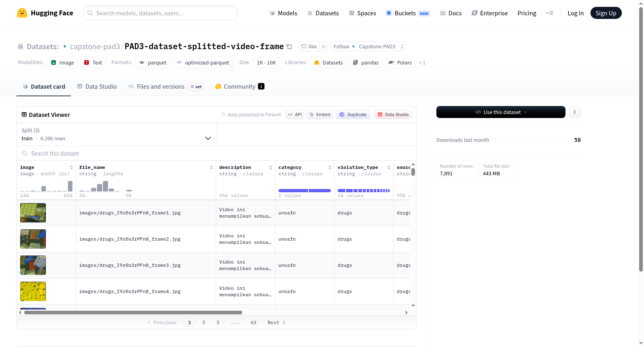Click the Sign Up button

pyautogui.click(x=606, y=13)
